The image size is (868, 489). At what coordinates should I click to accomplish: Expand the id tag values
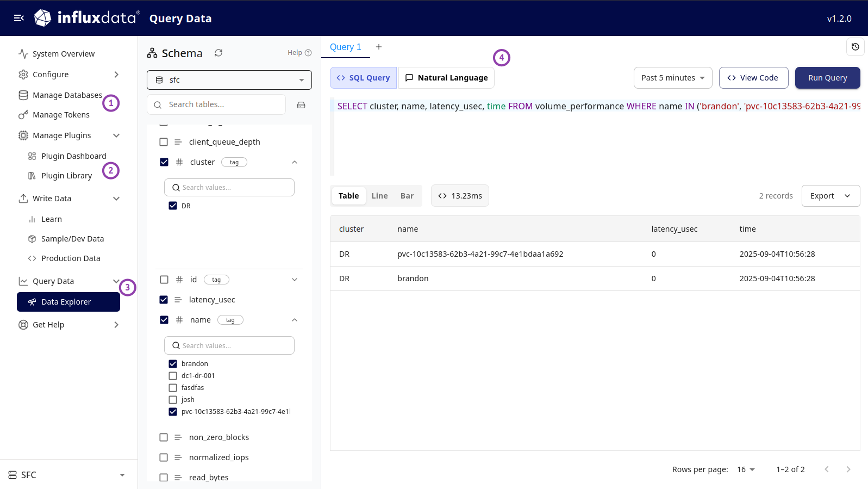coord(295,280)
